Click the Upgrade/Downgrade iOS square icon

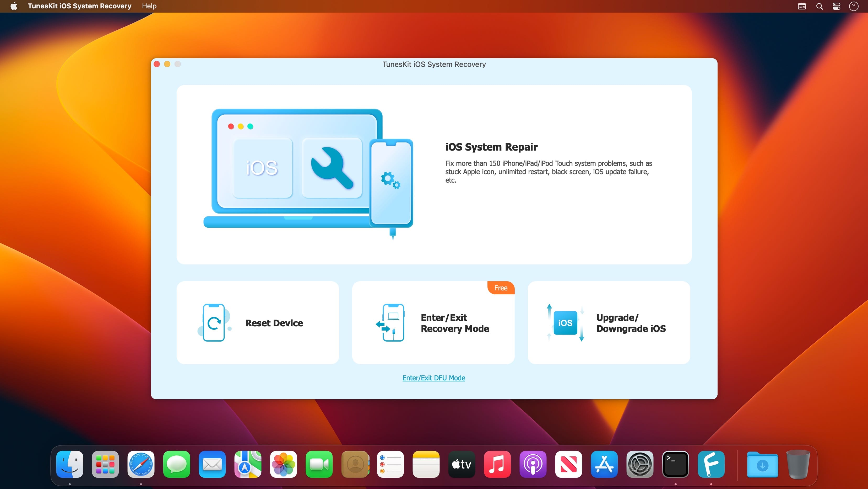(565, 323)
